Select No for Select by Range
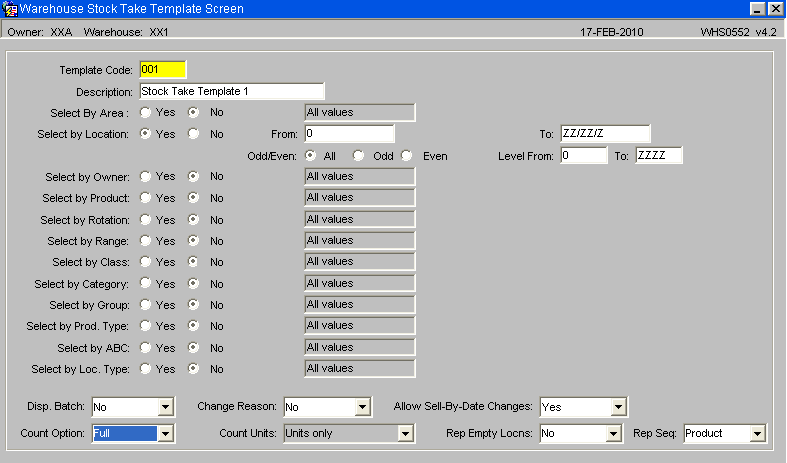Viewport: 787px width, 463px height. [x=193, y=241]
